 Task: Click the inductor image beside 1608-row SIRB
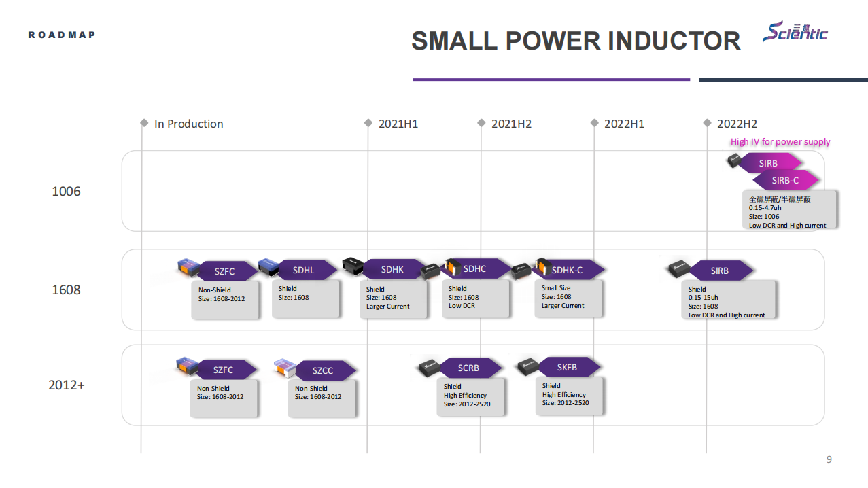(x=678, y=269)
